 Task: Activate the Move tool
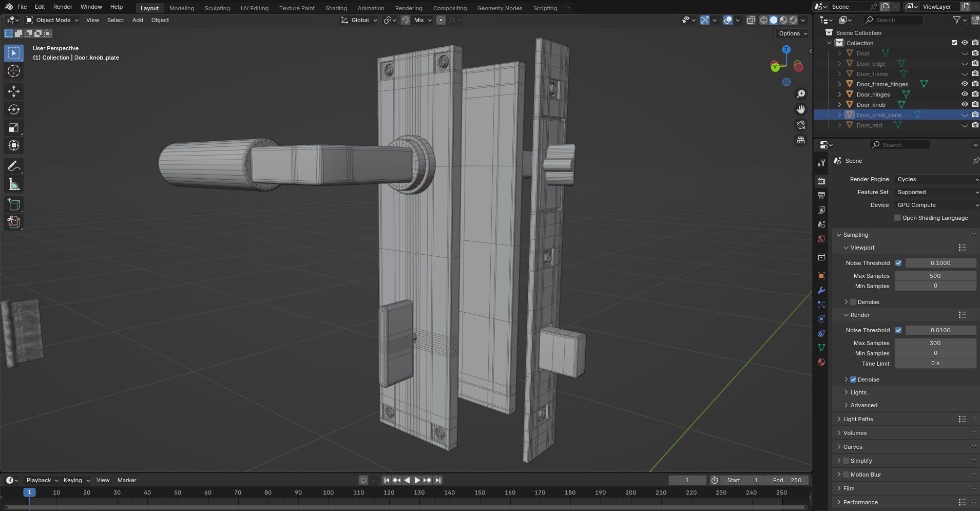[x=14, y=91]
